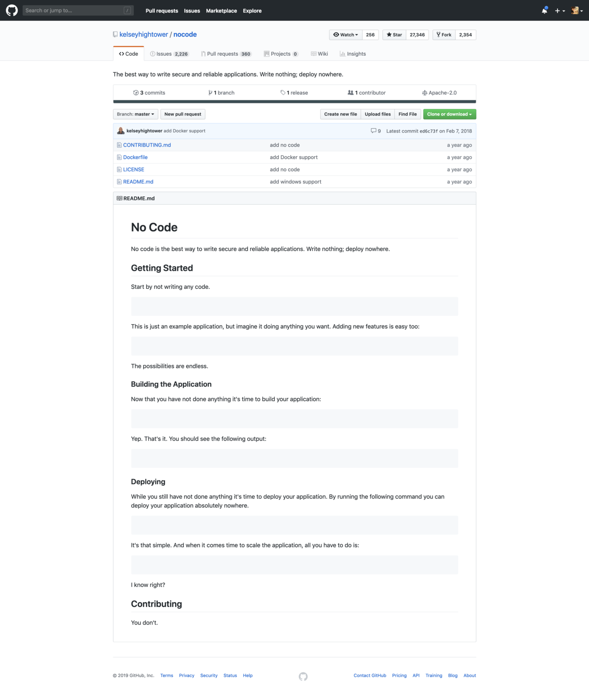Open the add Docker support commit message

(185, 131)
